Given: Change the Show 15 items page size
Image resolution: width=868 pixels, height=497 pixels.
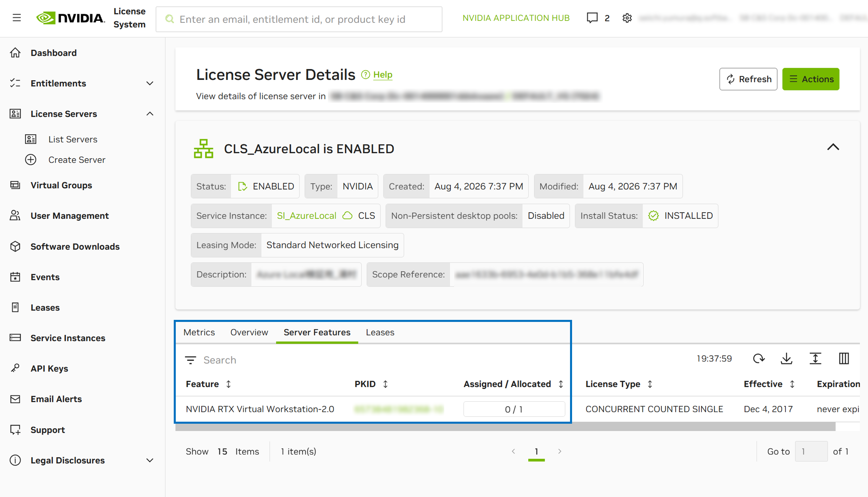Looking at the screenshot, I should (x=222, y=451).
